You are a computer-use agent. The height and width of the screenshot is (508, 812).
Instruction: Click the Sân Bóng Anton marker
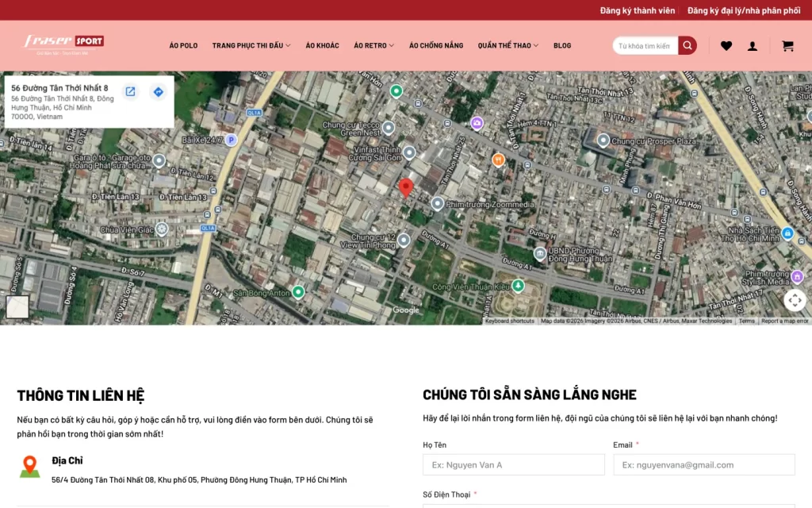pos(298,292)
